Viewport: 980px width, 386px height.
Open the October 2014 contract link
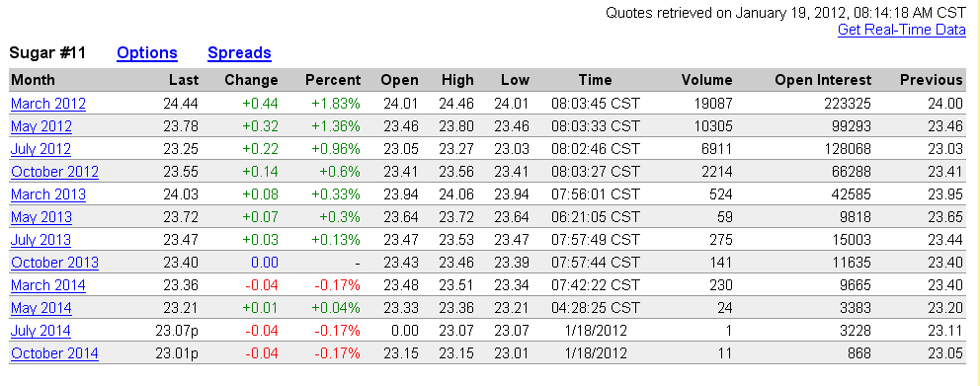point(54,353)
